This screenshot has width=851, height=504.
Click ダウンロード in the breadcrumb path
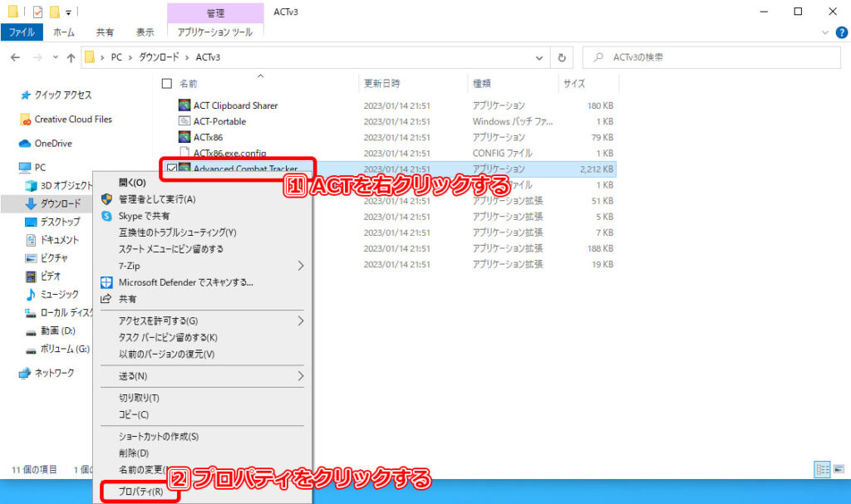(160, 58)
